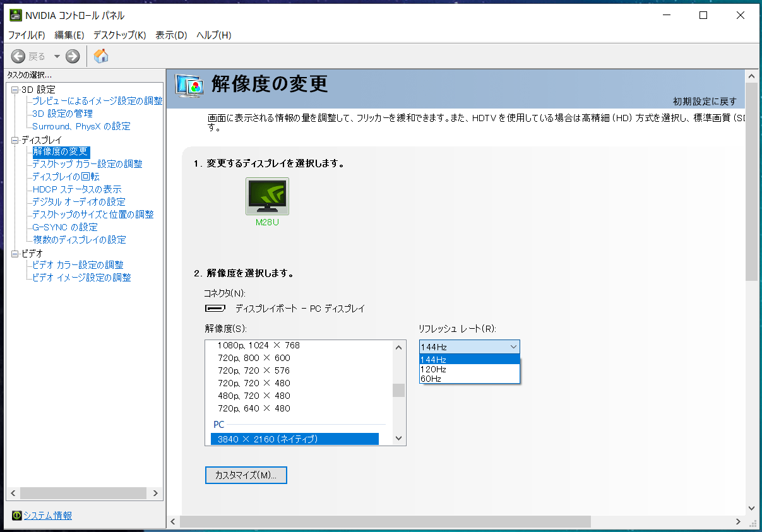762x532 pixels.
Task: Click the task tree horizontal scrollbar thumb
Action: (83, 494)
